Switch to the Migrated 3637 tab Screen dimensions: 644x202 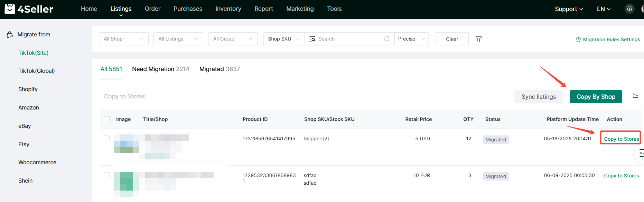pyautogui.click(x=220, y=69)
